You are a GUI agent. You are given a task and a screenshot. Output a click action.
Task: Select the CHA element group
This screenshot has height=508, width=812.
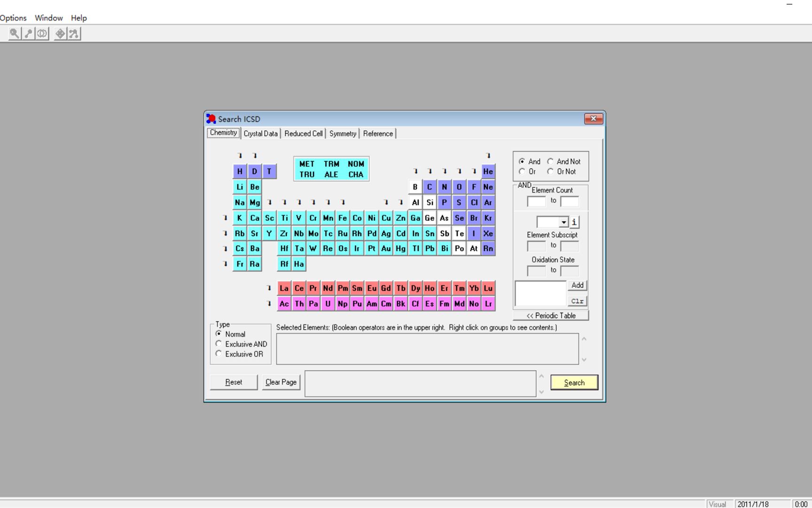pos(356,175)
